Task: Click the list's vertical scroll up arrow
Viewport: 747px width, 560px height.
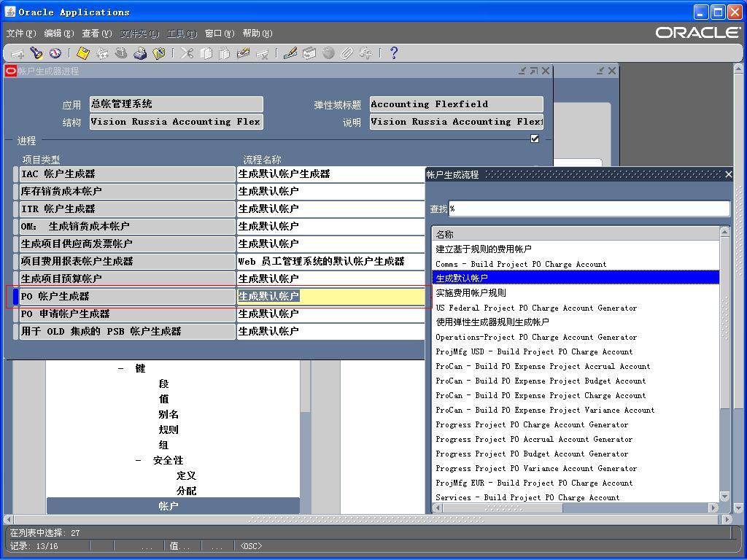Action: 724,232
